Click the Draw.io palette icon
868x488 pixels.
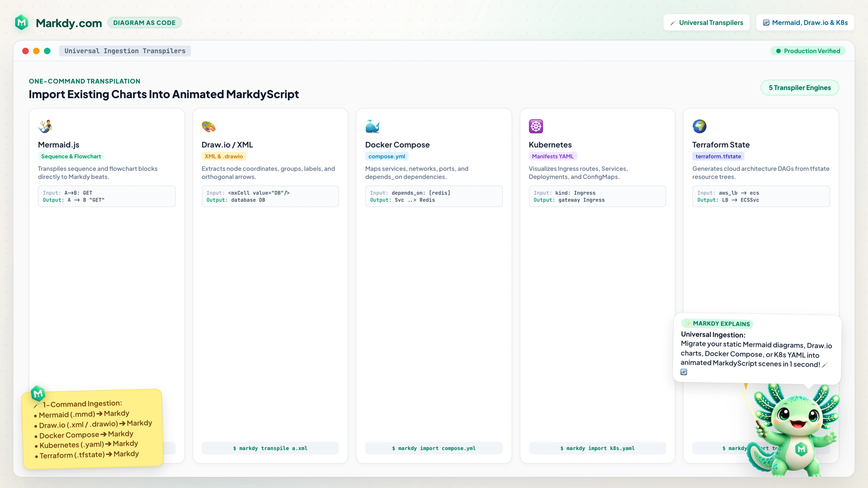click(x=209, y=126)
